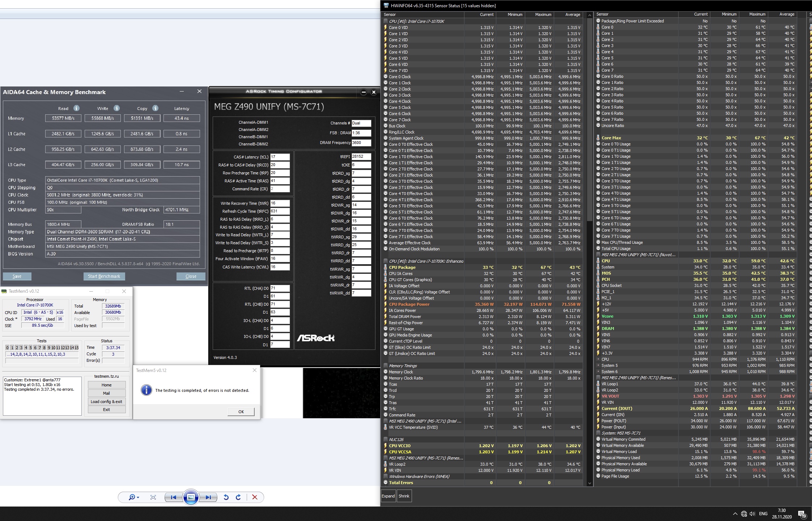
Task: Click Save in AIDA64 benchmark window
Action: pyautogui.click(x=17, y=276)
